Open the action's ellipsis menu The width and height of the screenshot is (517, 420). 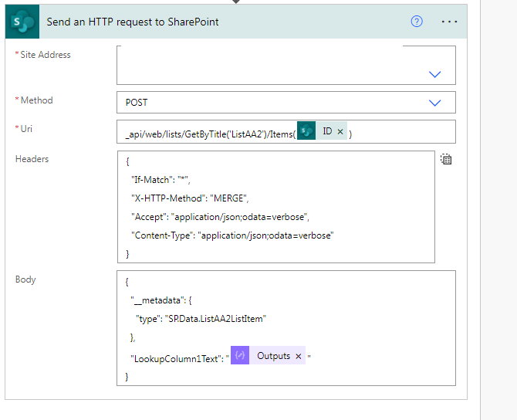449,22
